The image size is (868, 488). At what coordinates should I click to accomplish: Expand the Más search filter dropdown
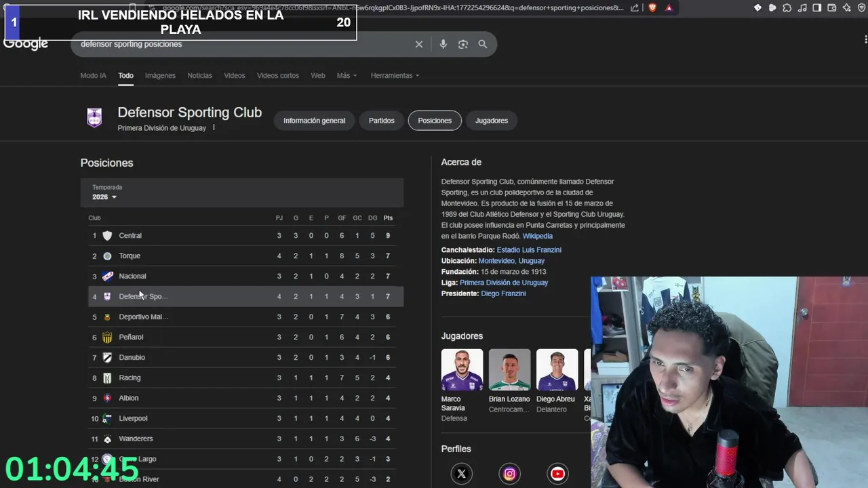(347, 75)
